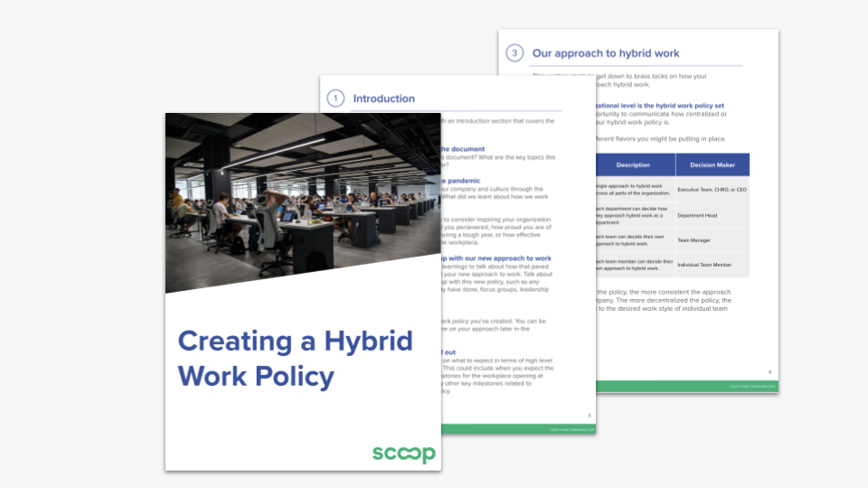The image size is (868, 488).
Task: Click the 'Our approach to hybrid work' heading
Action: point(606,53)
